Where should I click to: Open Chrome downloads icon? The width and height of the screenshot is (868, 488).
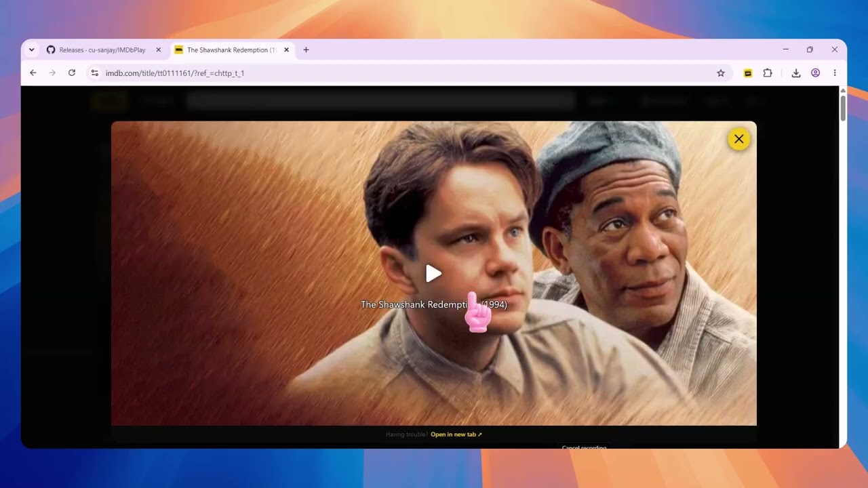point(796,73)
